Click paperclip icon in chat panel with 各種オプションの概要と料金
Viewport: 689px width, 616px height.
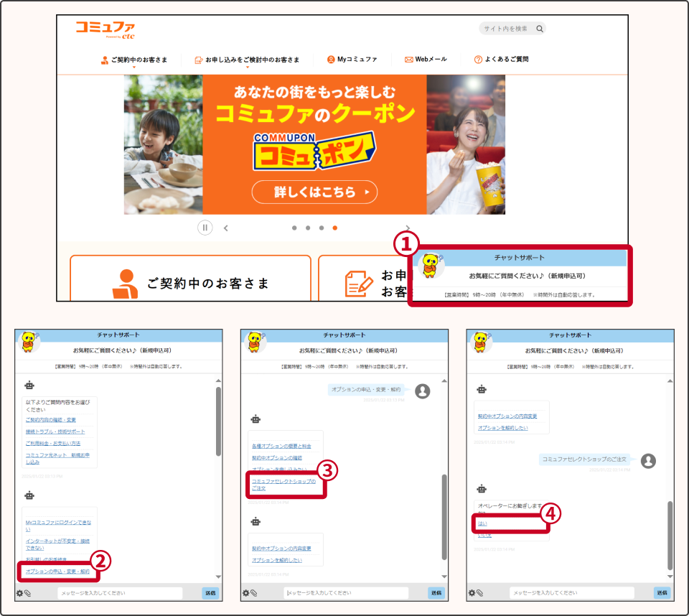click(253, 593)
